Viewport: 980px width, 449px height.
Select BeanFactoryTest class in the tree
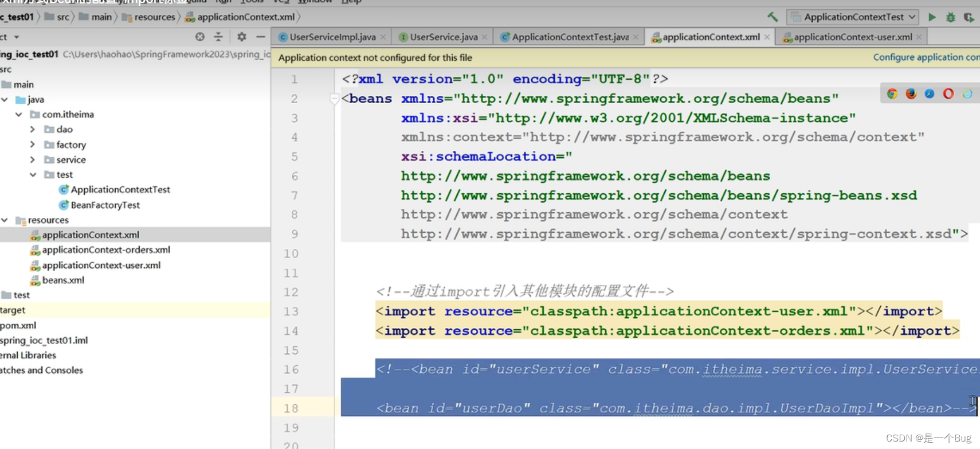tap(99, 205)
